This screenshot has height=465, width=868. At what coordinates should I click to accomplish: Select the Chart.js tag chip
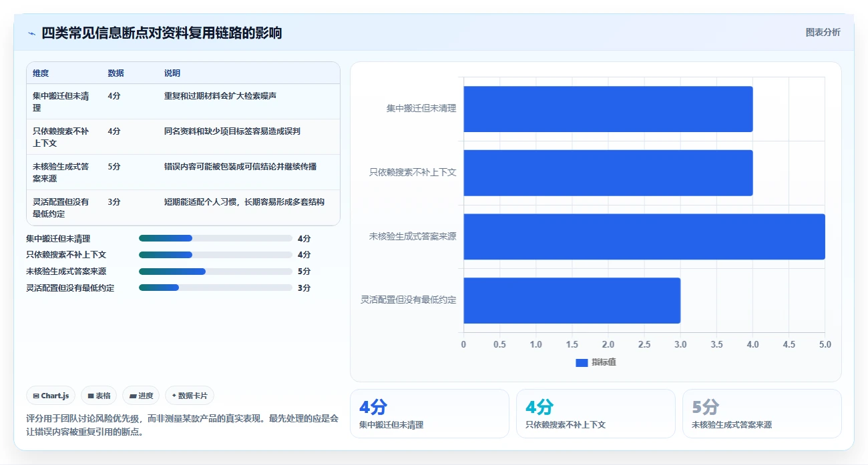(x=51, y=396)
